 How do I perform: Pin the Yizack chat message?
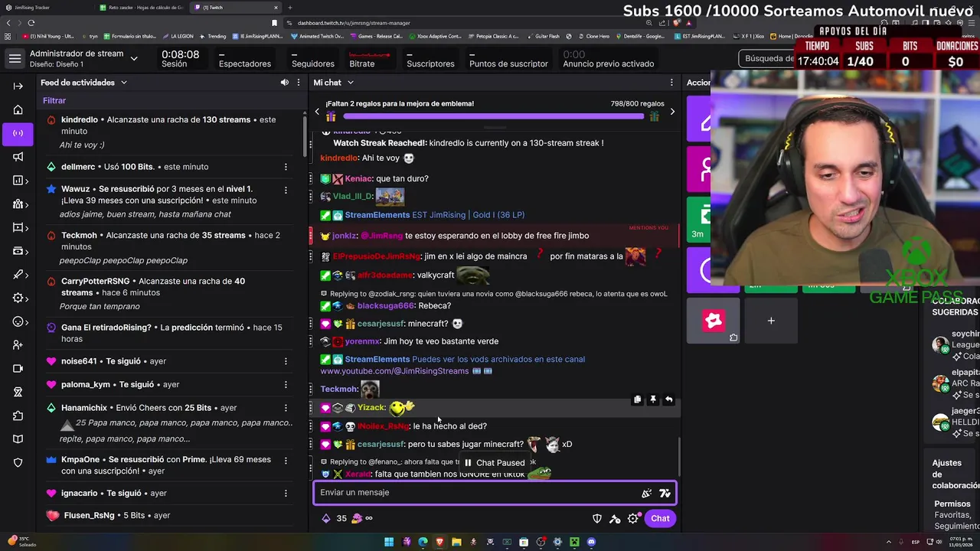click(653, 399)
